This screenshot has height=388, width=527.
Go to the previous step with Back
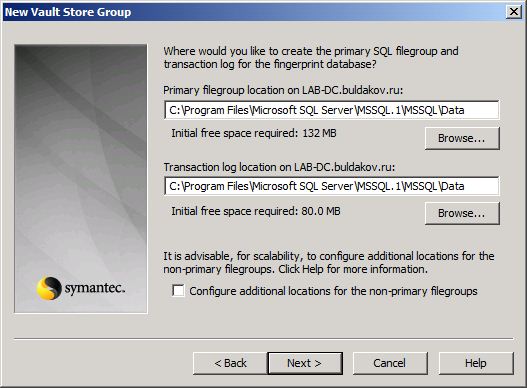[x=230, y=363]
